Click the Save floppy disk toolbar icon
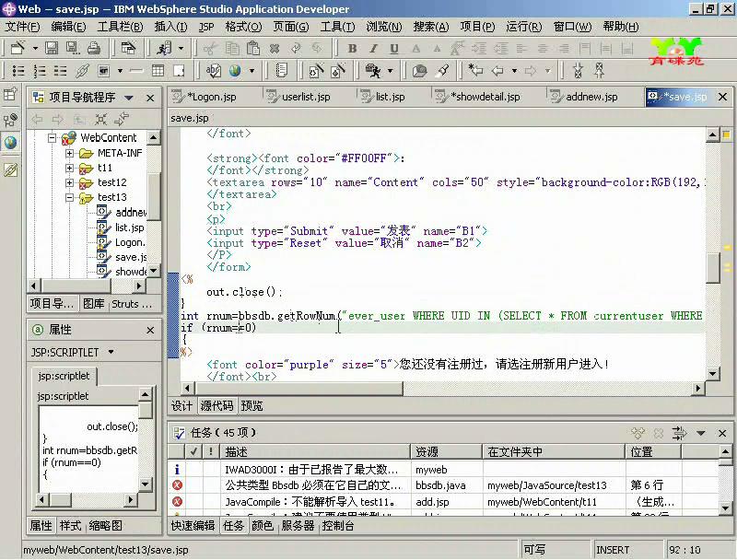 [x=52, y=48]
